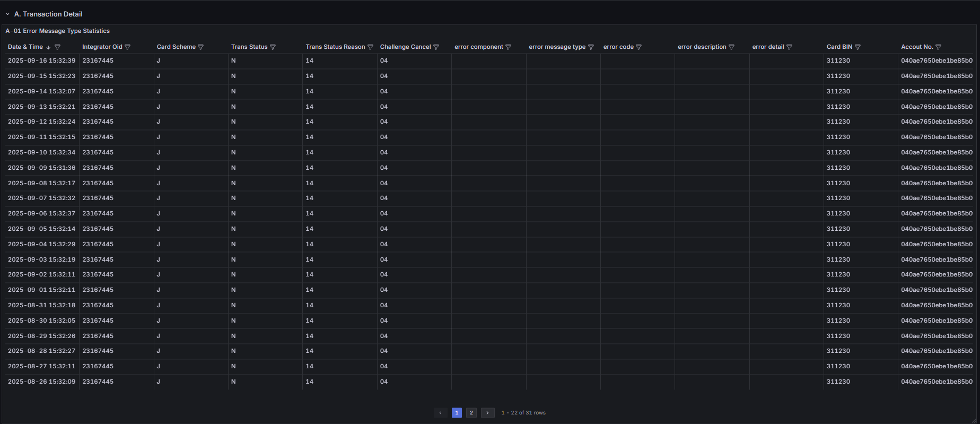The width and height of the screenshot is (980, 424).
Task: Click the Integrator Oid filter icon
Action: click(127, 47)
